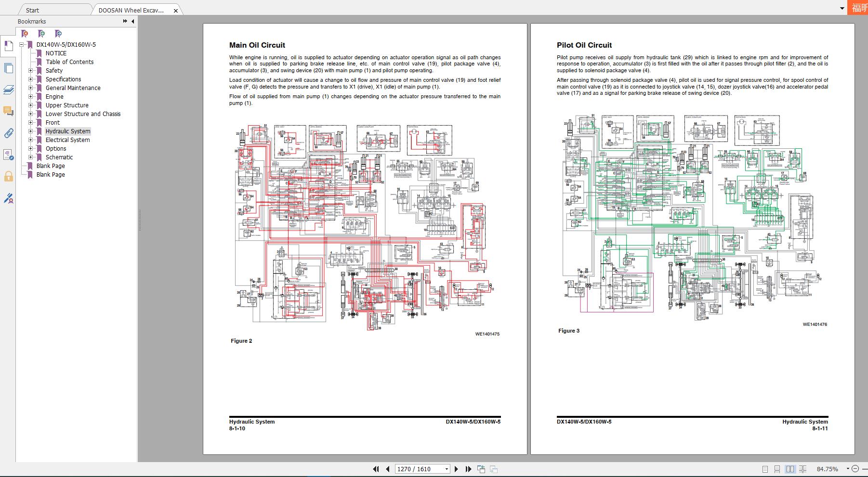Viewport: 868px width, 477px height.
Task: Open the Pages thumbnails panel icon
Action: [x=8, y=68]
